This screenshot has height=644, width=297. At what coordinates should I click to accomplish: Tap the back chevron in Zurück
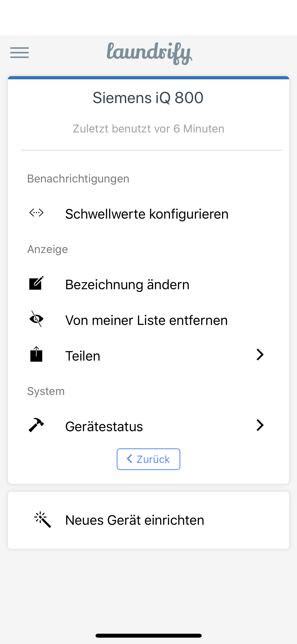[x=129, y=459]
